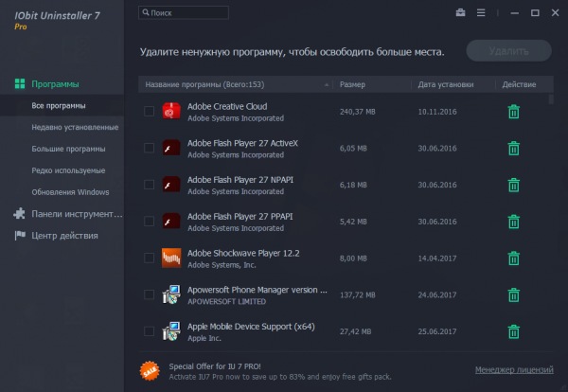Open the hamburger options menu
568x392 pixels.
coord(481,13)
